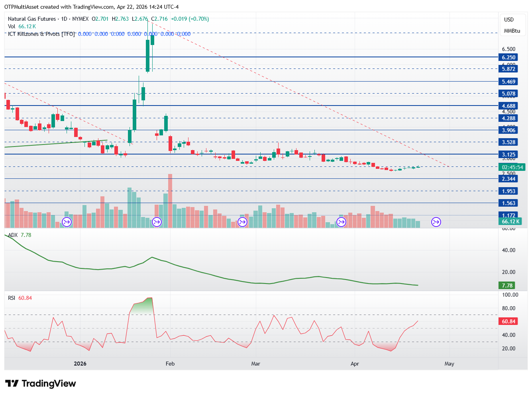Click the rollover arrow marker near Feb
Viewport: 532px width, 397px height.
pyautogui.click(x=157, y=222)
